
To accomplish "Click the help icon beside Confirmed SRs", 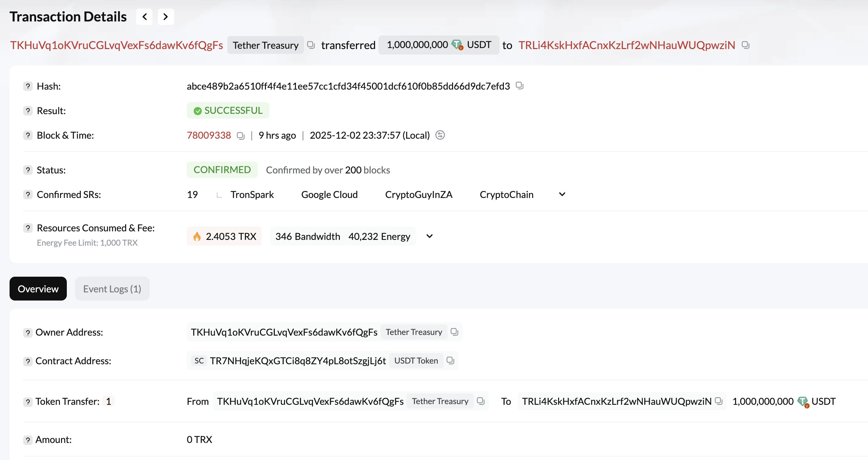I will (28, 195).
